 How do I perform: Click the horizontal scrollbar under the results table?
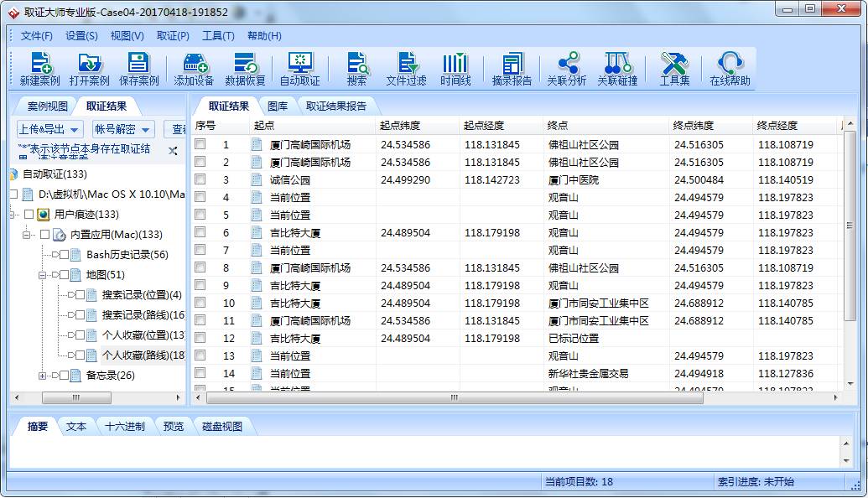[x=453, y=397]
